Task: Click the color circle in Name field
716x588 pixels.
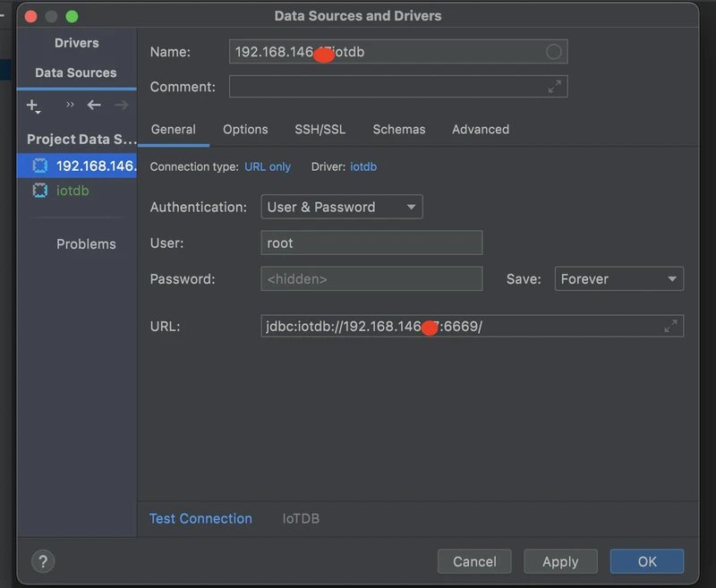Action: tap(553, 52)
